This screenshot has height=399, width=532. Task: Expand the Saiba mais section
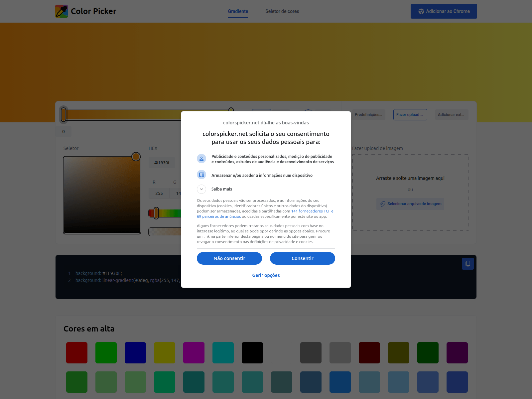coord(201,189)
